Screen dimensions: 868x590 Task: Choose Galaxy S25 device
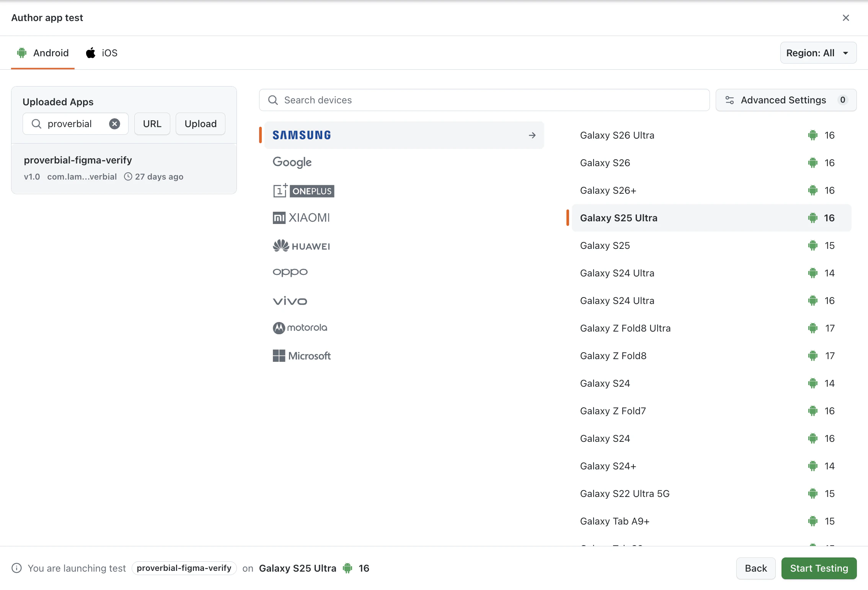pyautogui.click(x=711, y=245)
